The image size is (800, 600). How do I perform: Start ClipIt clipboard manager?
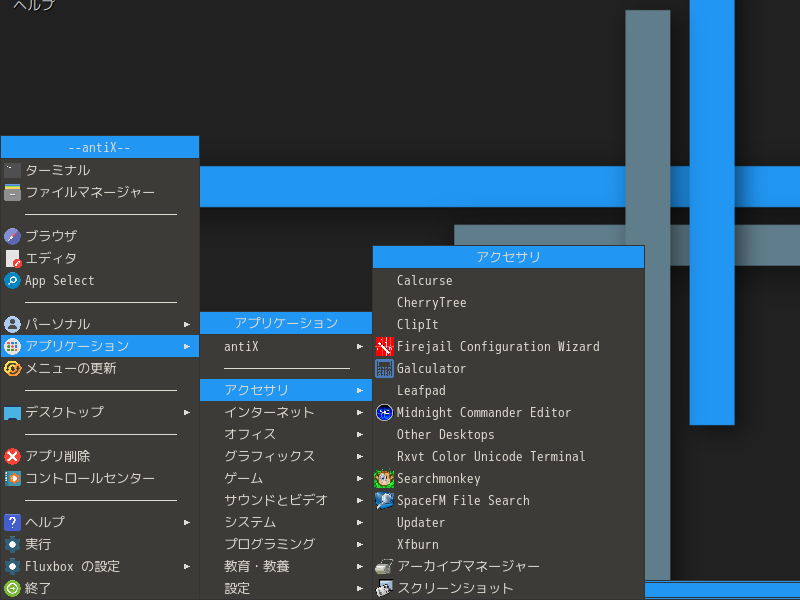(x=509, y=324)
